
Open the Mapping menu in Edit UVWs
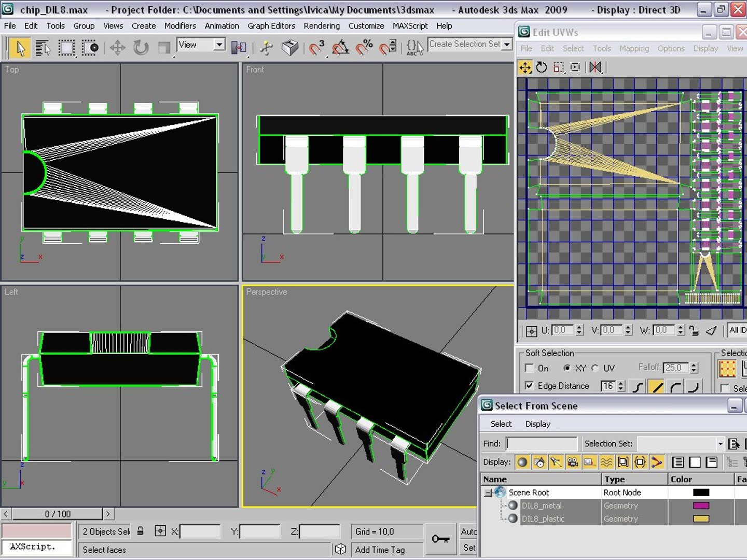[x=634, y=48]
